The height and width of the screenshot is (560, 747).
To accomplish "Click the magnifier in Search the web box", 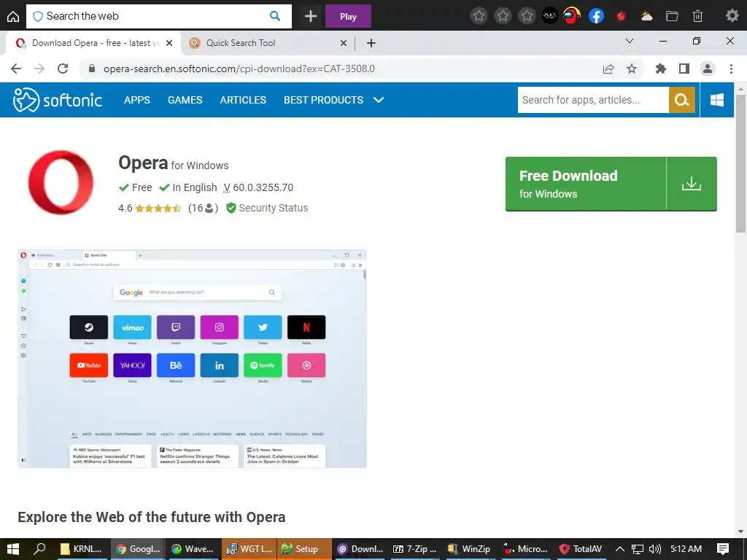I will click(x=275, y=16).
